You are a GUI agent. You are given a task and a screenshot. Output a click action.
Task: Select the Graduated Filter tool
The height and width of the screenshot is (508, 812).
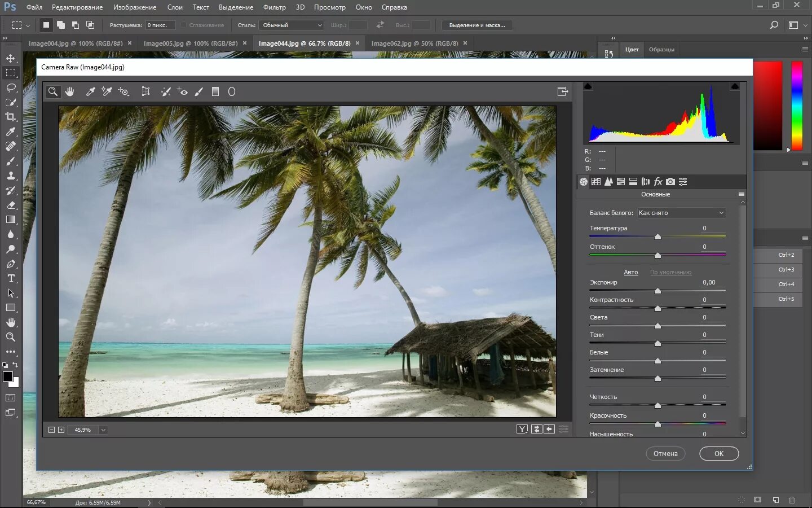point(215,91)
